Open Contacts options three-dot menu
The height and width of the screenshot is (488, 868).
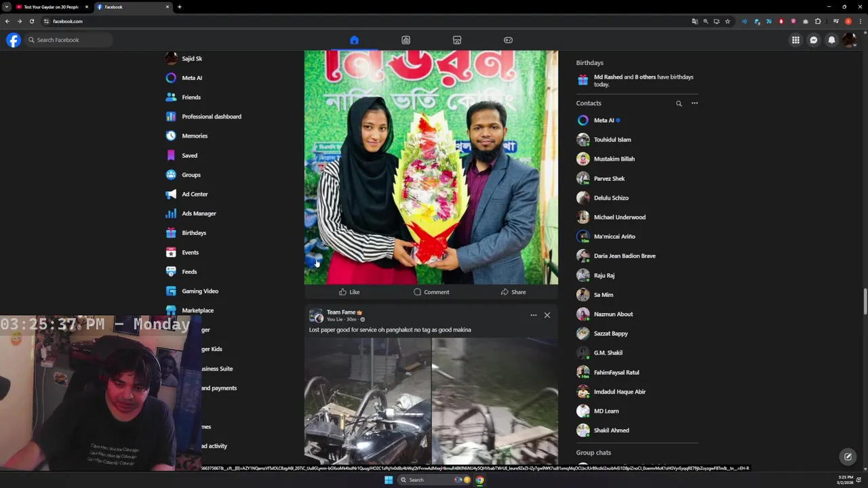click(694, 103)
